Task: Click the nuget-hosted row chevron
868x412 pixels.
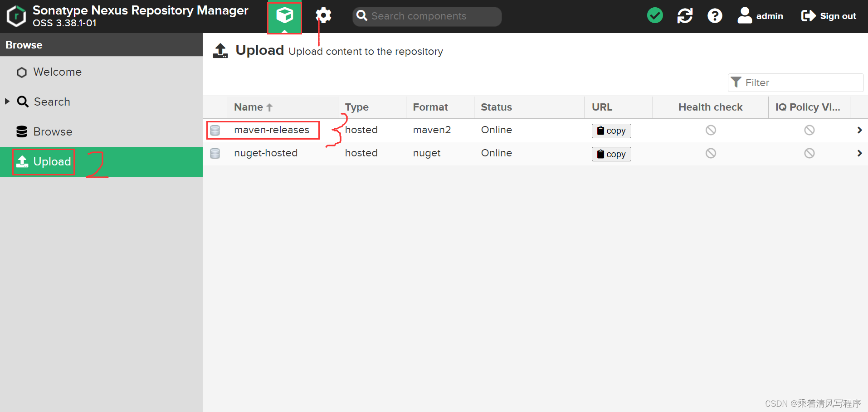Action: coord(859,153)
